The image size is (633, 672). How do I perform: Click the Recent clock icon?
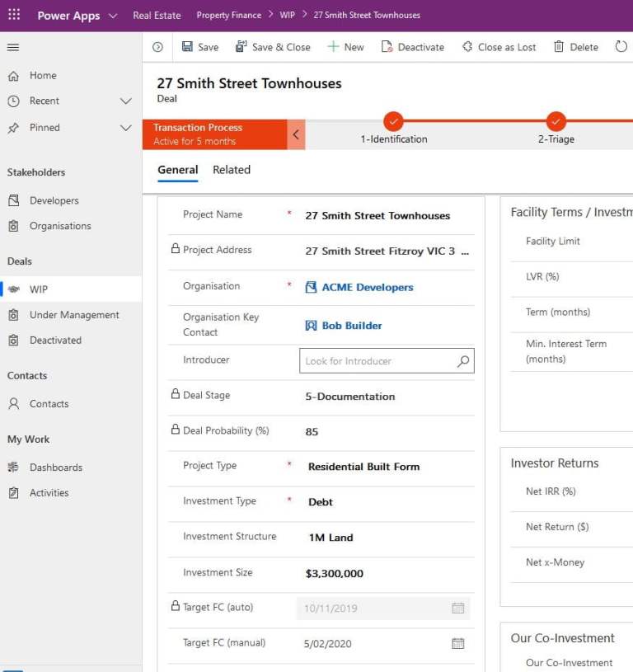pyautogui.click(x=14, y=101)
